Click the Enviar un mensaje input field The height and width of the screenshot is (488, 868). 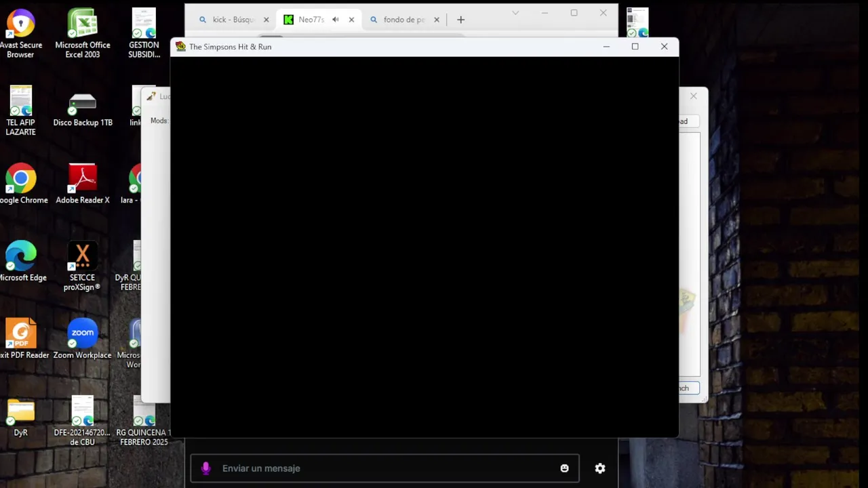tap(384, 468)
